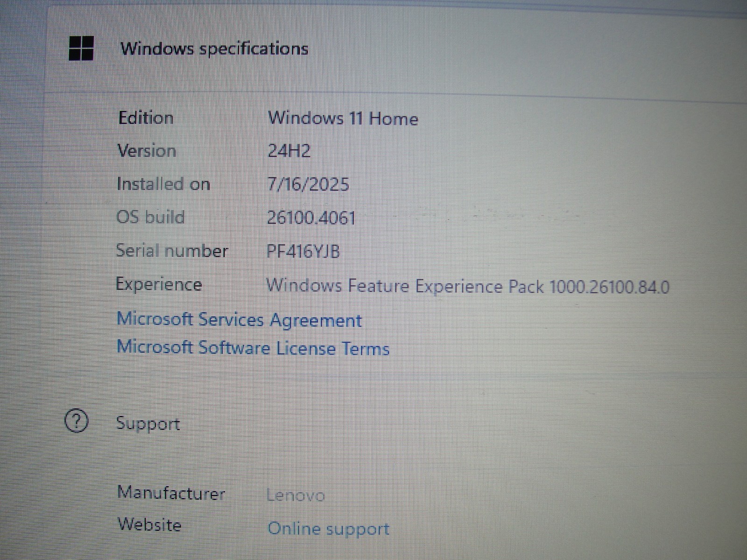Open the Online support website link

pos(328,529)
